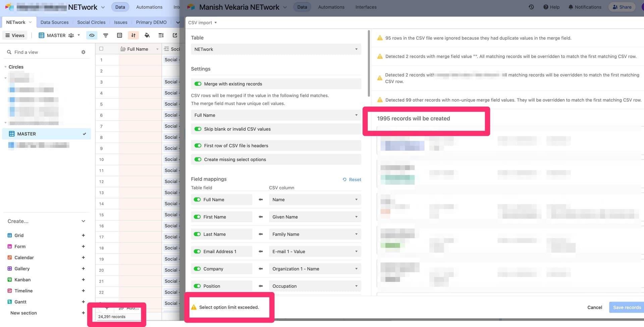Screen dimensions: 644x327
Task: Open the CSV column dropdown showing Family Name
Action: 315,234
